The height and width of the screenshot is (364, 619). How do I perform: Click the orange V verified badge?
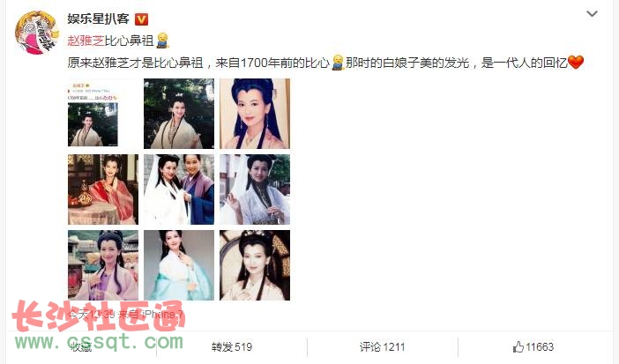tap(141, 19)
